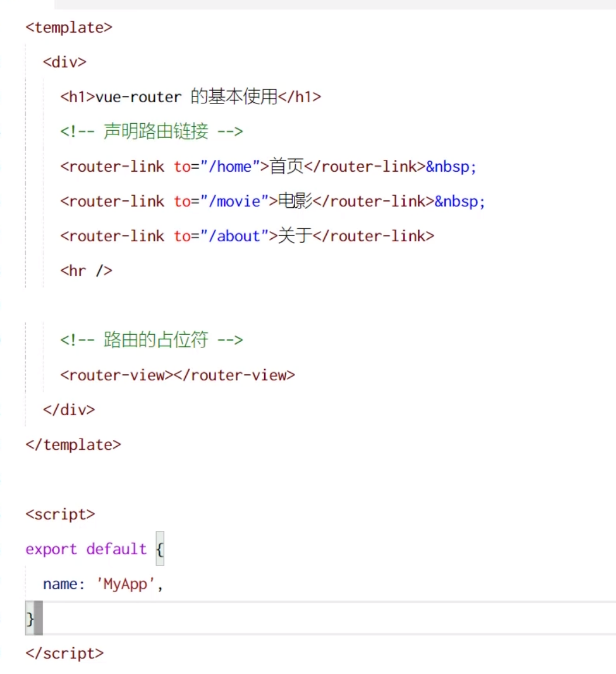Click the closing </template> tag
Screen dimensions: 616x674
click(x=73, y=444)
